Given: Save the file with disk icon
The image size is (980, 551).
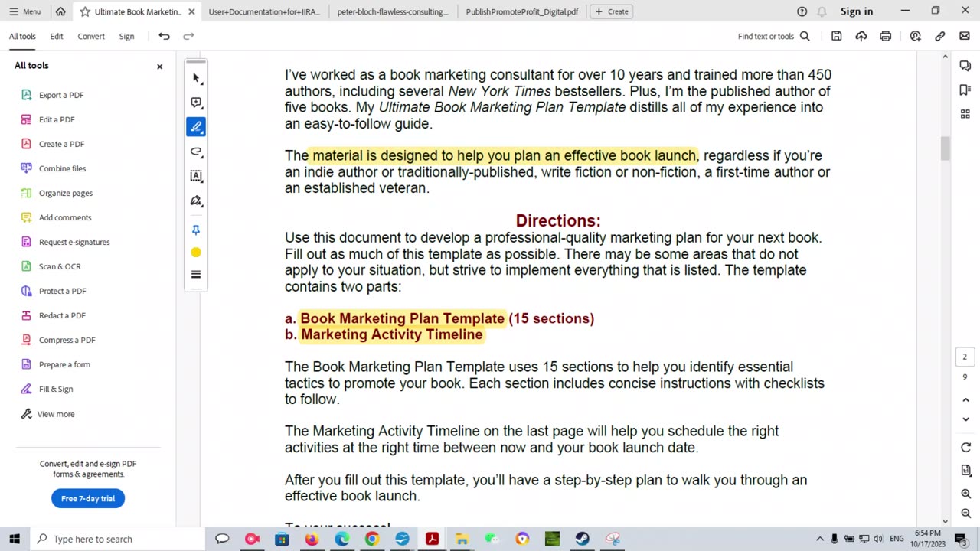Looking at the screenshot, I should [836, 36].
